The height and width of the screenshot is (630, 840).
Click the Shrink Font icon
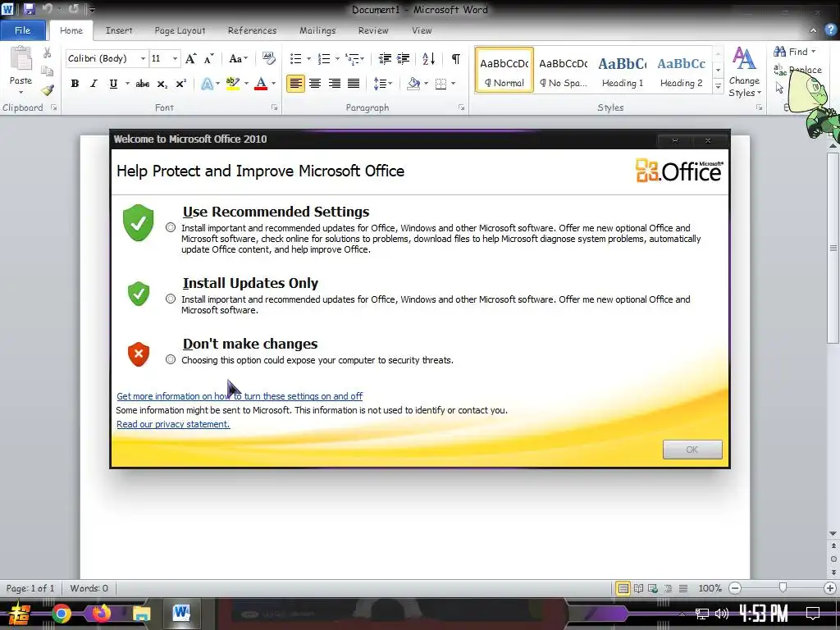(x=208, y=58)
